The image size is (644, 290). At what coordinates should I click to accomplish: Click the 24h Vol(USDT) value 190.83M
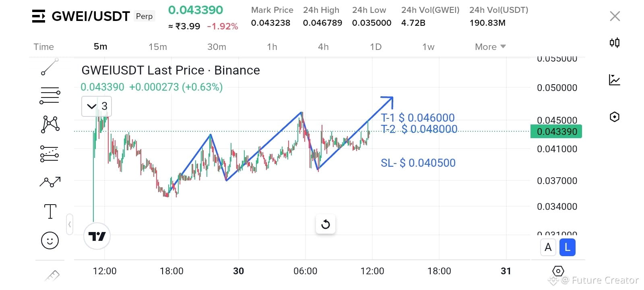click(487, 23)
